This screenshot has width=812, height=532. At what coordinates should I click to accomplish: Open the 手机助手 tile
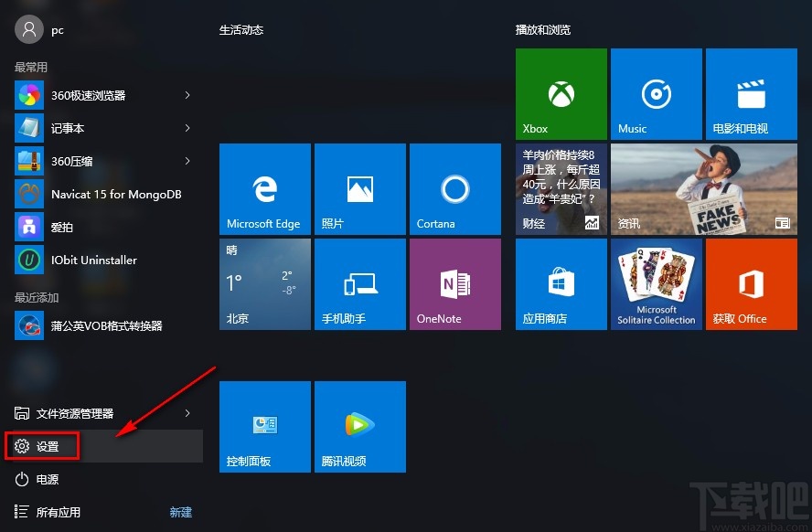pos(359,283)
